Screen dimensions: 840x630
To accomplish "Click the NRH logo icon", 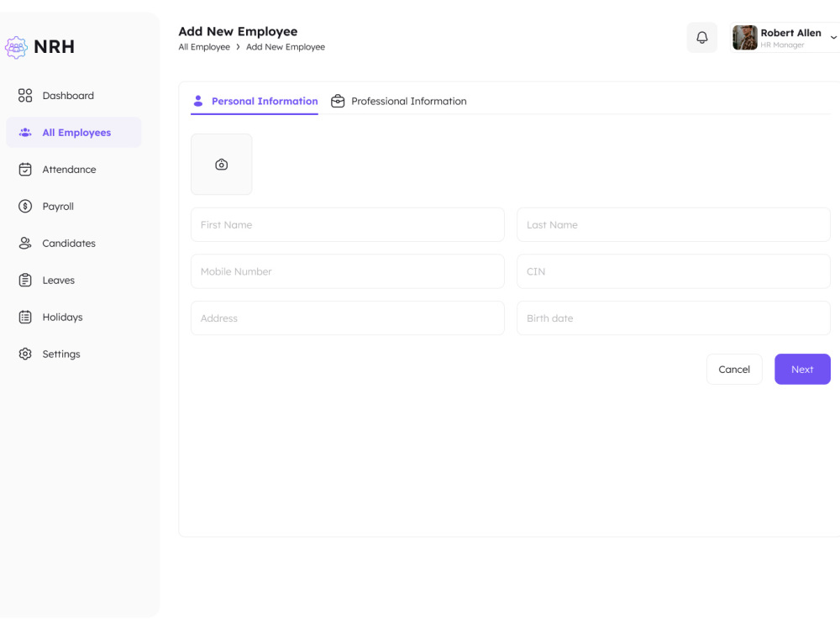I will tap(16, 47).
